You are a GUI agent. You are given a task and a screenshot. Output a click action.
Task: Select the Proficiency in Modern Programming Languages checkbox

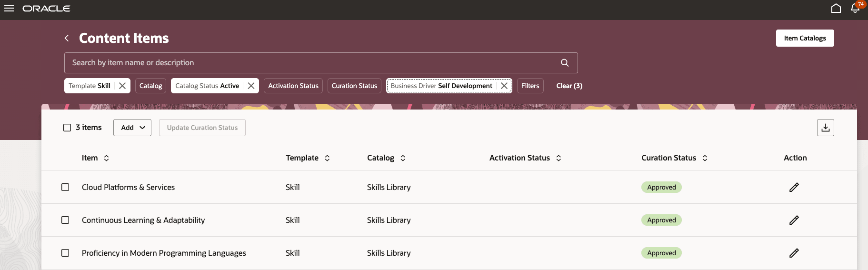click(65, 253)
